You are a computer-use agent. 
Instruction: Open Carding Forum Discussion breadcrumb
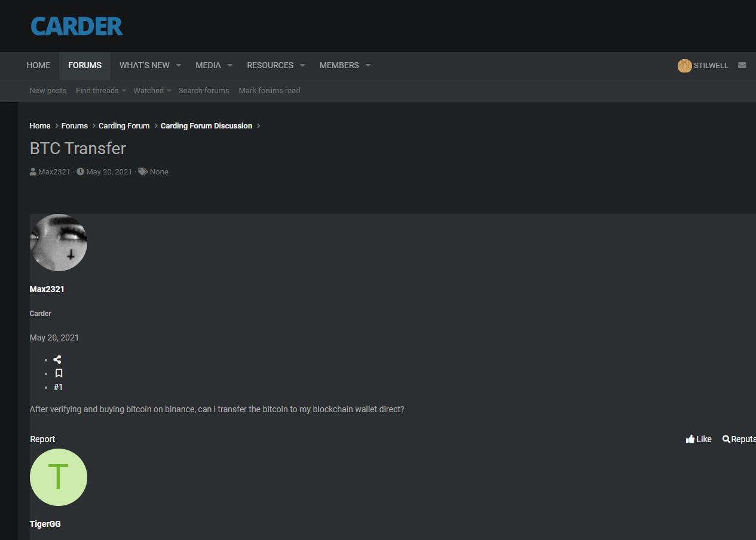tap(206, 126)
